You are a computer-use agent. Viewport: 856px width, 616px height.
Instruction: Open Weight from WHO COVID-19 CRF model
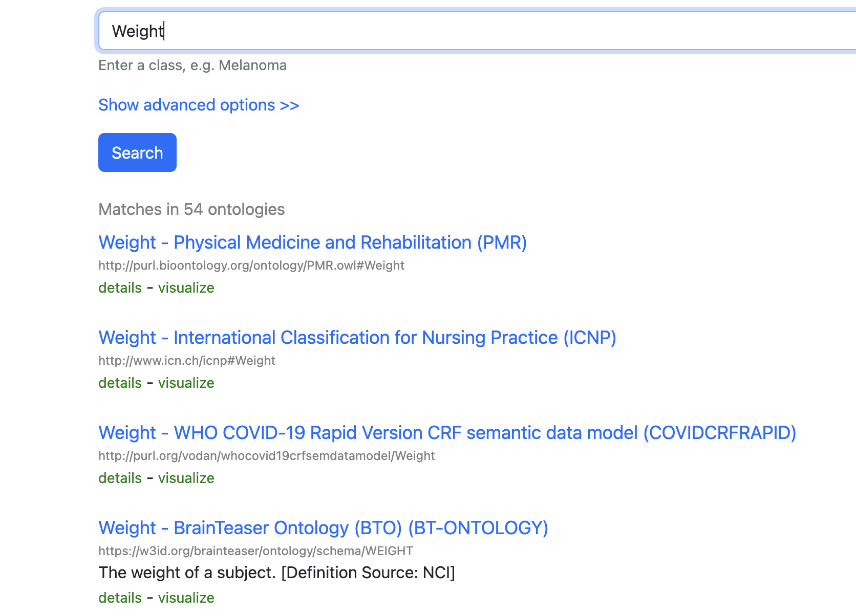click(447, 432)
